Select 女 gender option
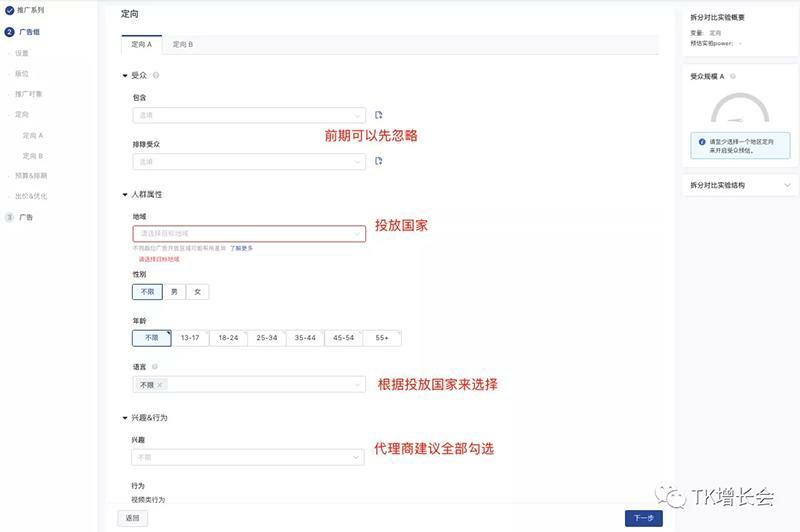Image resolution: width=800 pixels, height=532 pixels. click(x=198, y=292)
